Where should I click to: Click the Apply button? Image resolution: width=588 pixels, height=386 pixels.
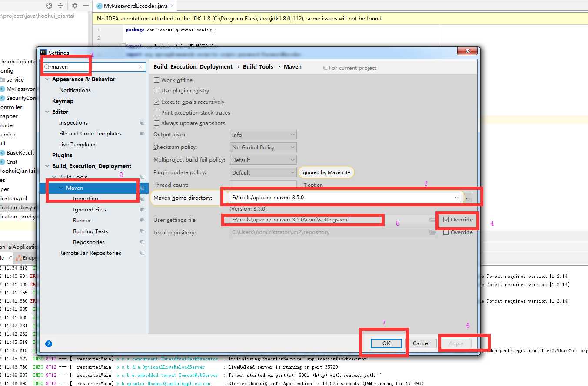[x=456, y=343]
